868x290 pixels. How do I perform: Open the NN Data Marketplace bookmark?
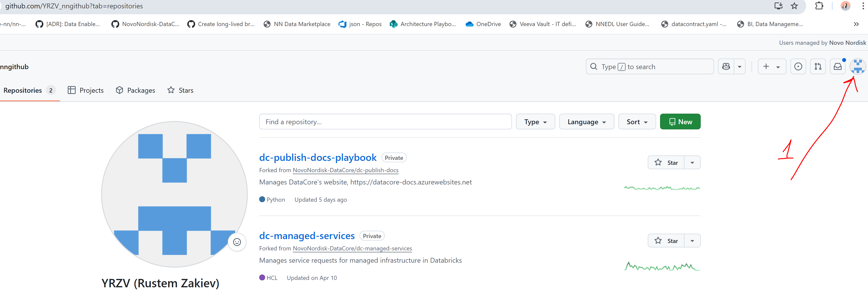click(297, 24)
